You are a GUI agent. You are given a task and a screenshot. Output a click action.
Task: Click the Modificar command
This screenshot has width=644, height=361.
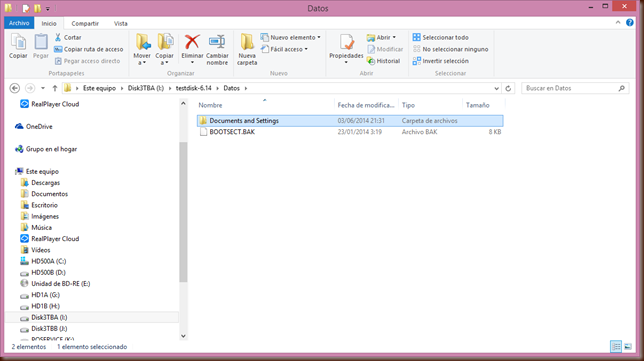pos(385,49)
